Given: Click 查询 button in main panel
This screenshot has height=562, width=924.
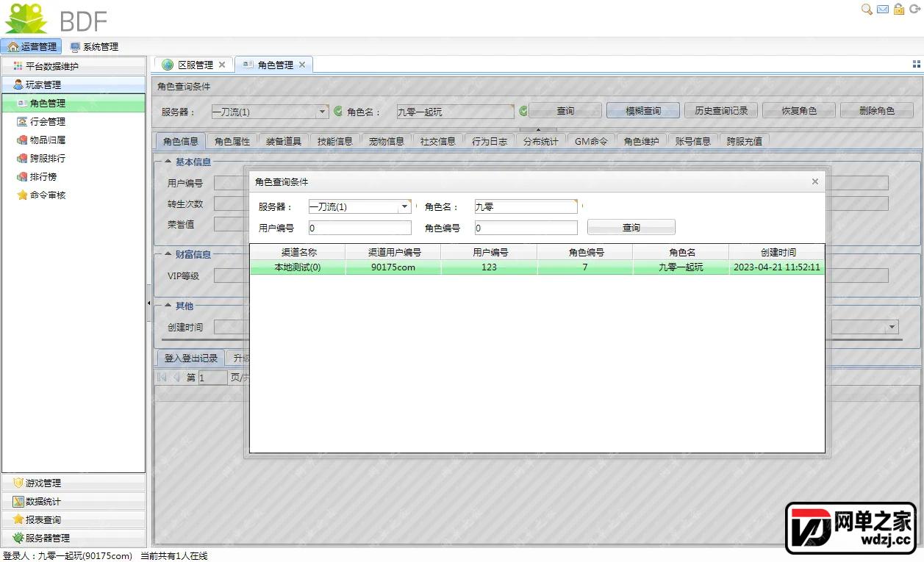Looking at the screenshot, I should 565,111.
